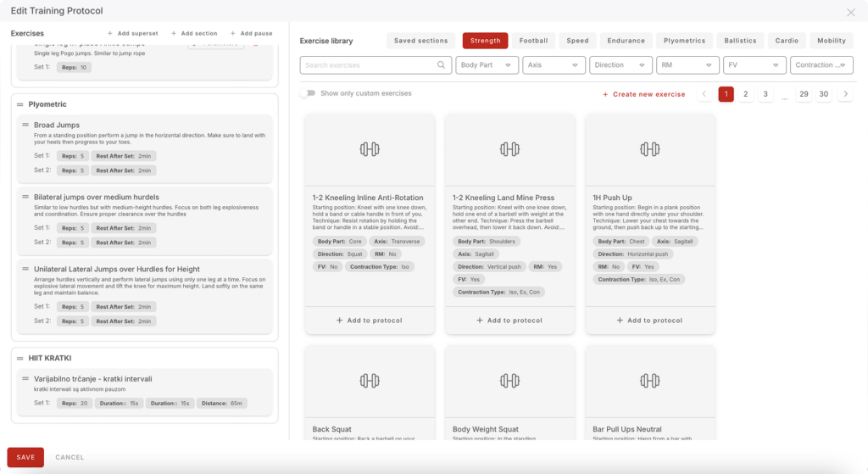Click the search magnifier icon in exercise library

[441, 65]
